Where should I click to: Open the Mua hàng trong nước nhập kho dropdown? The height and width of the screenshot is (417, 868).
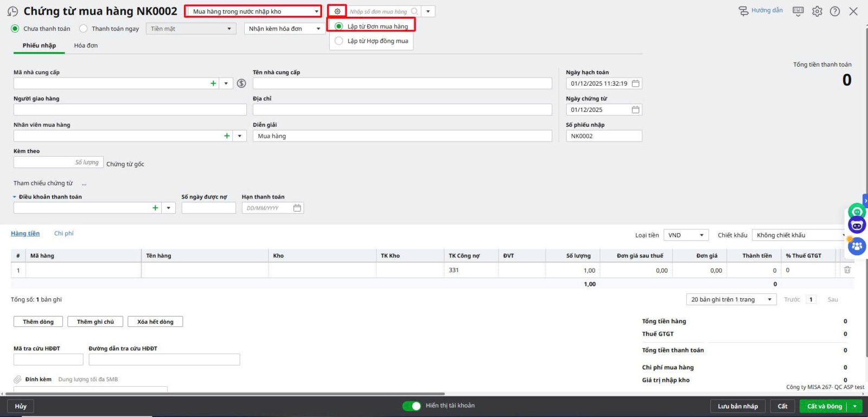coord(253,11)
